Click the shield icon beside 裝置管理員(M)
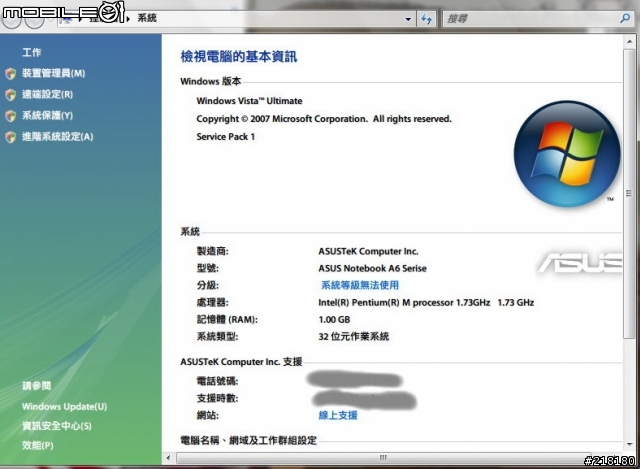The height and width of the screenshot is (469, 640). click(x=11, y=73)
